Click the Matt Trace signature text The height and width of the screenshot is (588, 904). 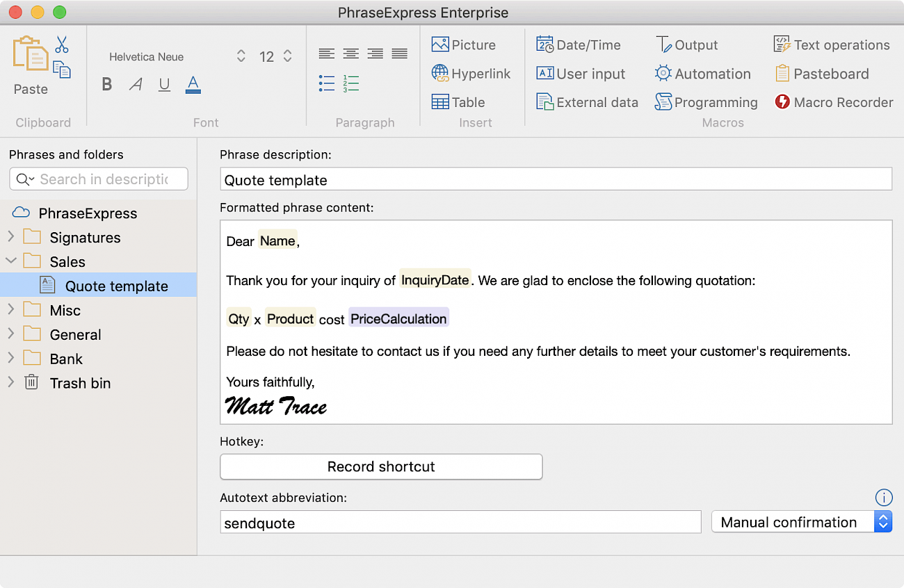(276, 405)
